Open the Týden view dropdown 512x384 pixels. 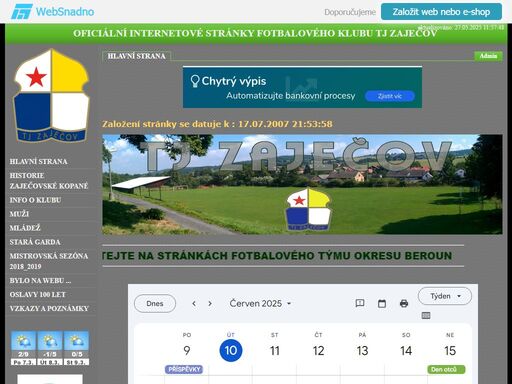pos(445,296)
